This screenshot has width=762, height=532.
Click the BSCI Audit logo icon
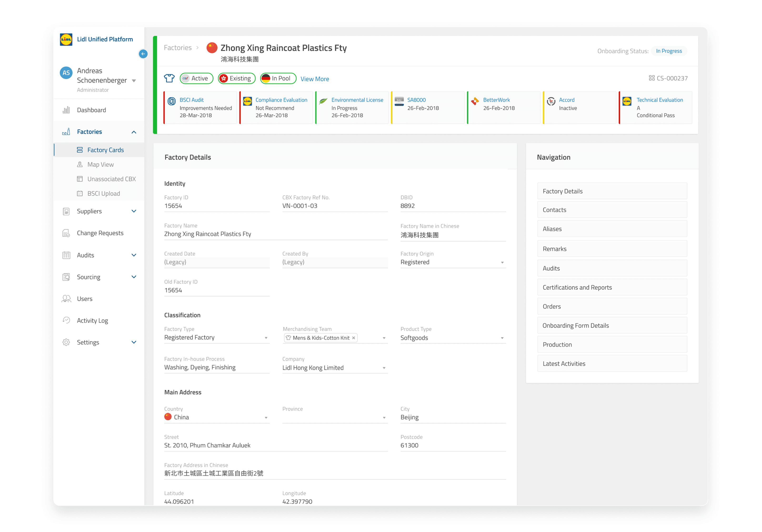172,101
